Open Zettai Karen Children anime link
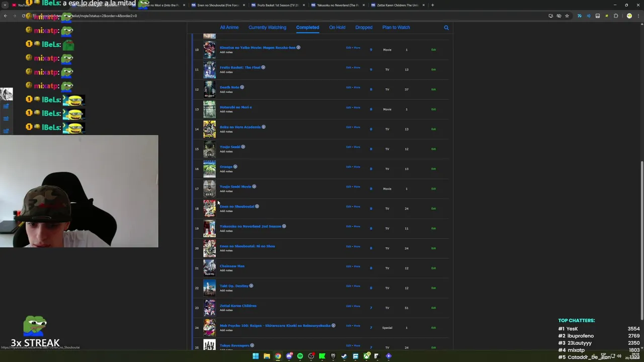Viewport: 644px width, 362px height. pyautogui.click(x=238, y=306)
